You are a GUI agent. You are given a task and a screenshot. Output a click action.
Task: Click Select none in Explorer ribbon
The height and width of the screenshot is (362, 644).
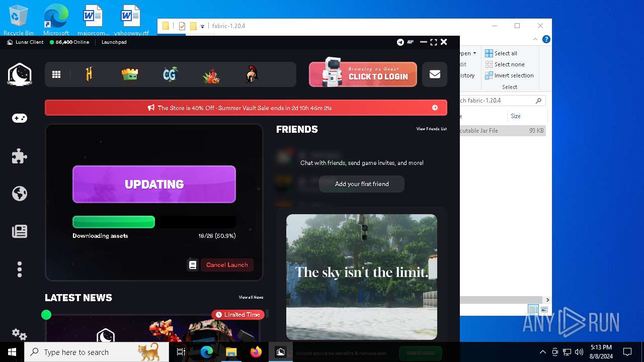point(505,64)
